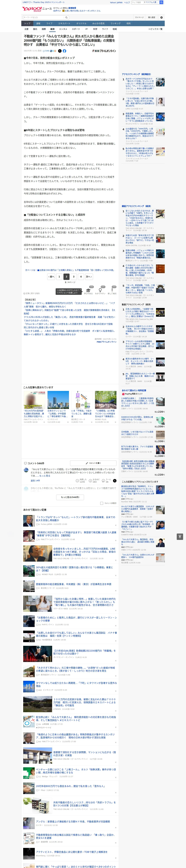Click 前へ previous page button
The image size is (186, 868).
(x=51, y=277)
